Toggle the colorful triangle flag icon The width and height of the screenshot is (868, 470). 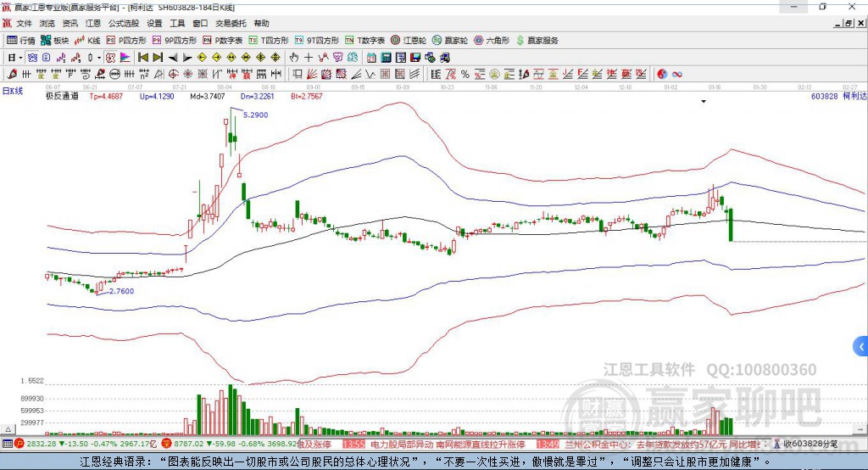(125, 58)
